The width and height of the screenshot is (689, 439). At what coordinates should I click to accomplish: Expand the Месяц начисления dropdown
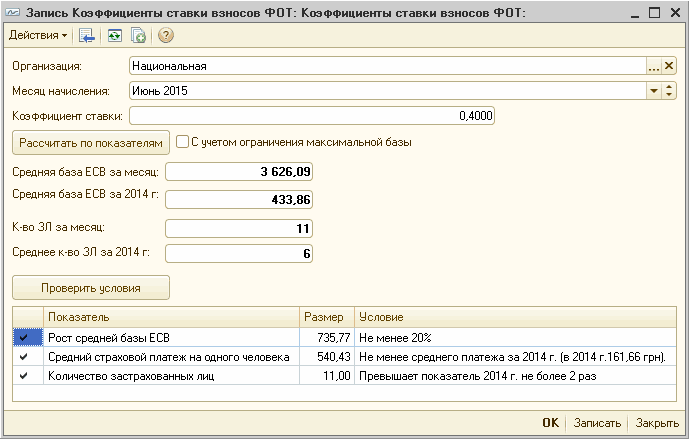pyautogui.click(x=653, y=91)
